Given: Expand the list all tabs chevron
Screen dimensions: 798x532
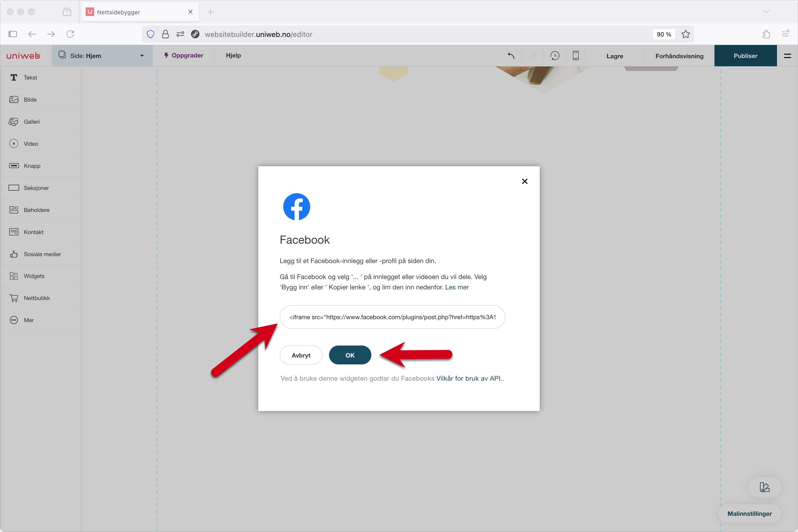Looking at the screenshot, I should click(x=766, y=11).
